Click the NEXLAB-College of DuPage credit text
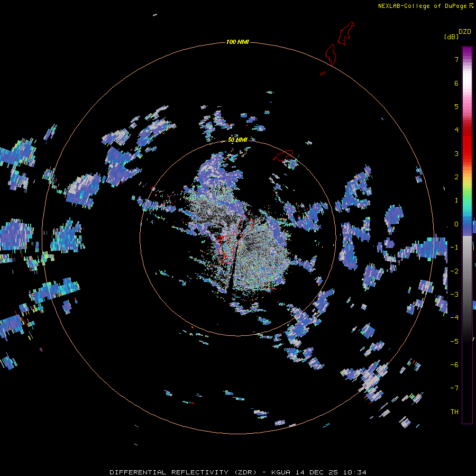The image size is (476, 476). [425, 6]
